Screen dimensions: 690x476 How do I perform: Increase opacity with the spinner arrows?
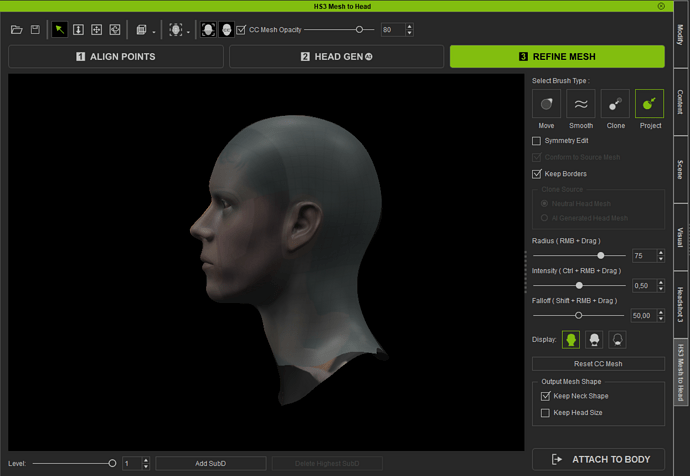click(x=410, y=27)
